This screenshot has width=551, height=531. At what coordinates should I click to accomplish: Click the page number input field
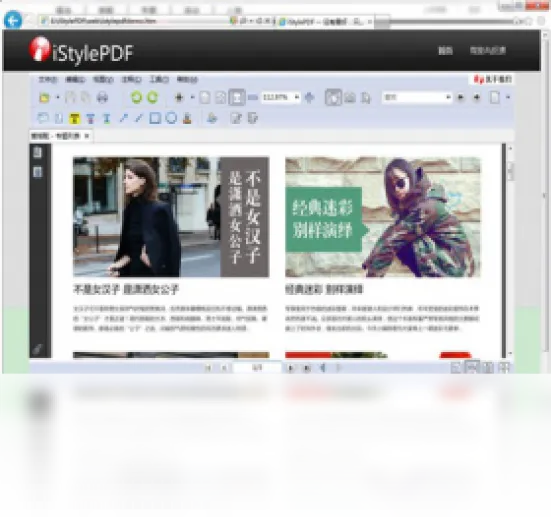click(257, 368)
